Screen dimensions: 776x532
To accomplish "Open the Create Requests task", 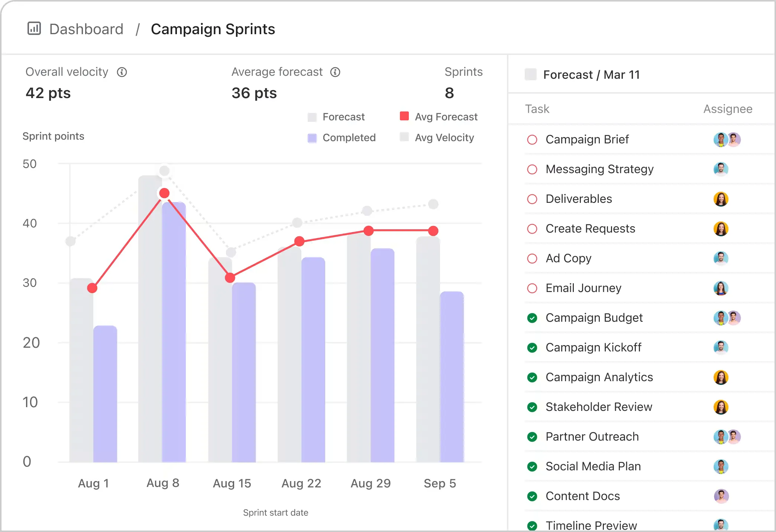I will [590, 228].
